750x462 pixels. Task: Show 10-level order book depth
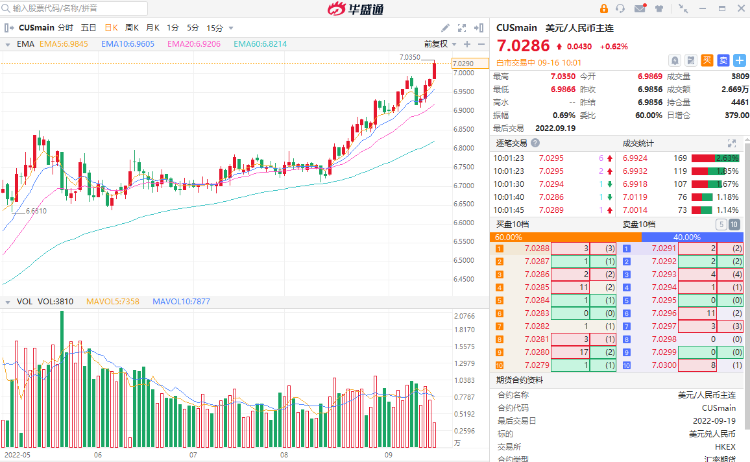click(x=734, y=224)
